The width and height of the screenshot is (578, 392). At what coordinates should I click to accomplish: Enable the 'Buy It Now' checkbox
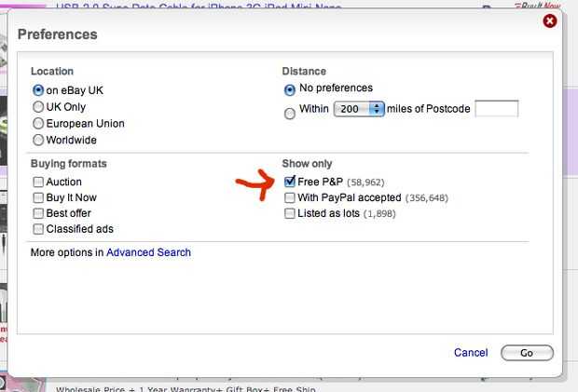coord(38,198)
